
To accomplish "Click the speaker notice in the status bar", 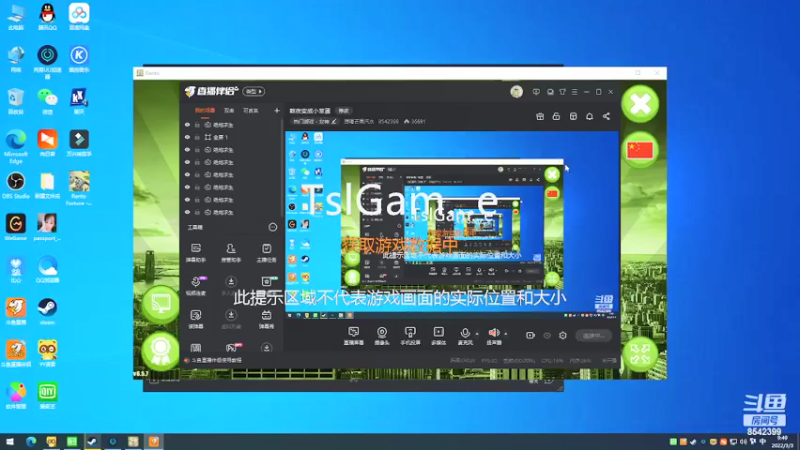I will click(x=213, y=360).
